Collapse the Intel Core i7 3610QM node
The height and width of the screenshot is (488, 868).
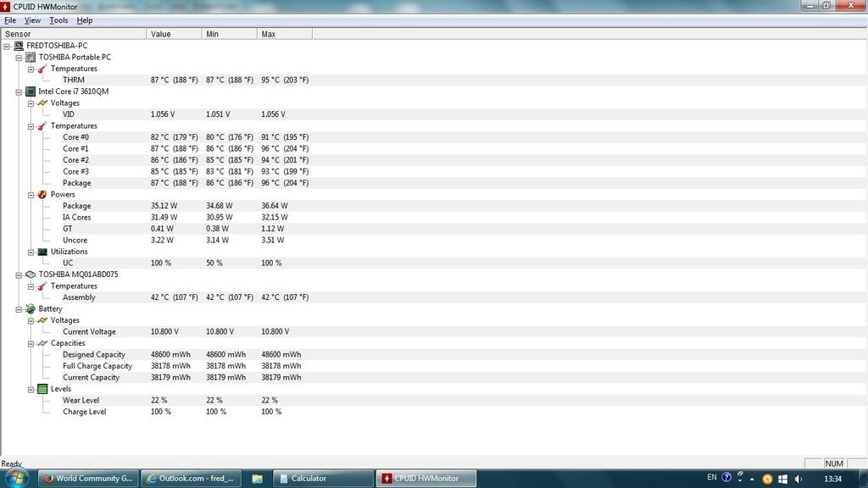(x=19, y=91)
